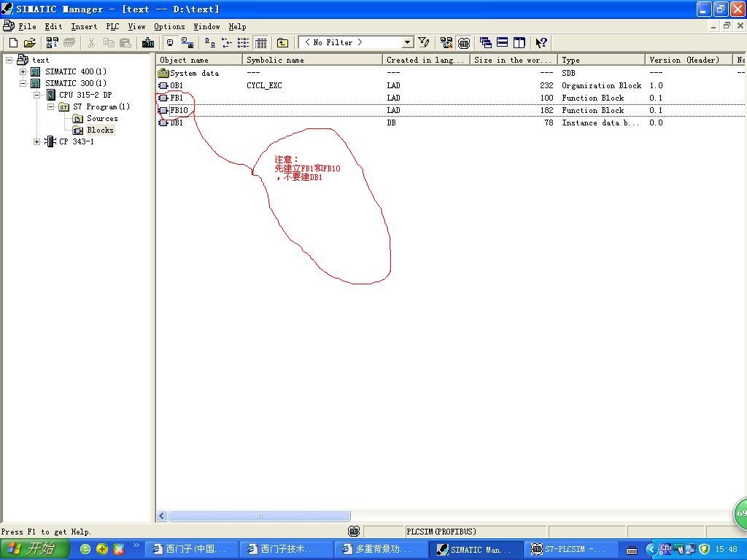Viewport: 747px width, 560px height.
Task: Click the Copy toolbar icon
Action: point(109,43)
